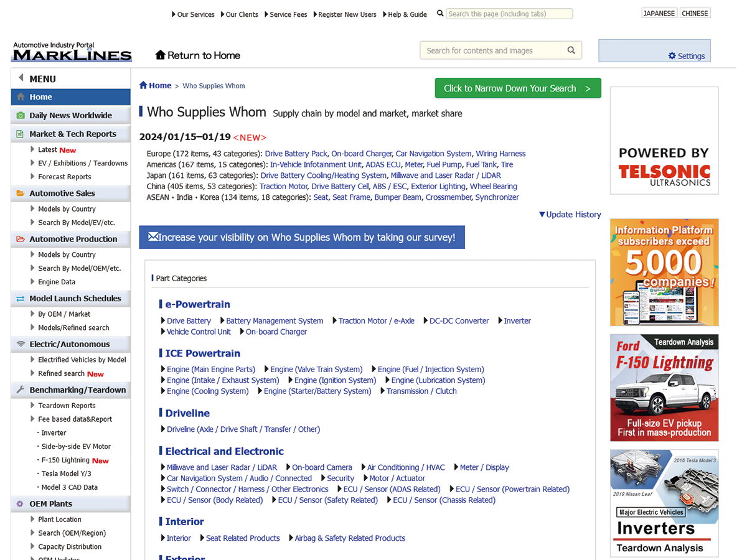Open Our Clients menu
The height and width of the screenshot is (560, 747).
click(239, 14)
